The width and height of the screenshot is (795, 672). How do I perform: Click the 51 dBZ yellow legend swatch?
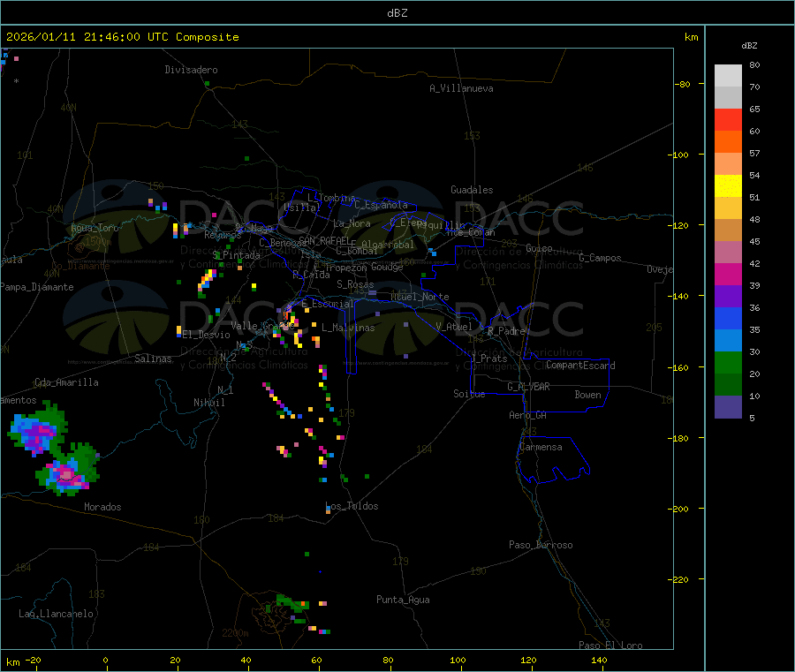pyautogui.click(x=728, y=186)
